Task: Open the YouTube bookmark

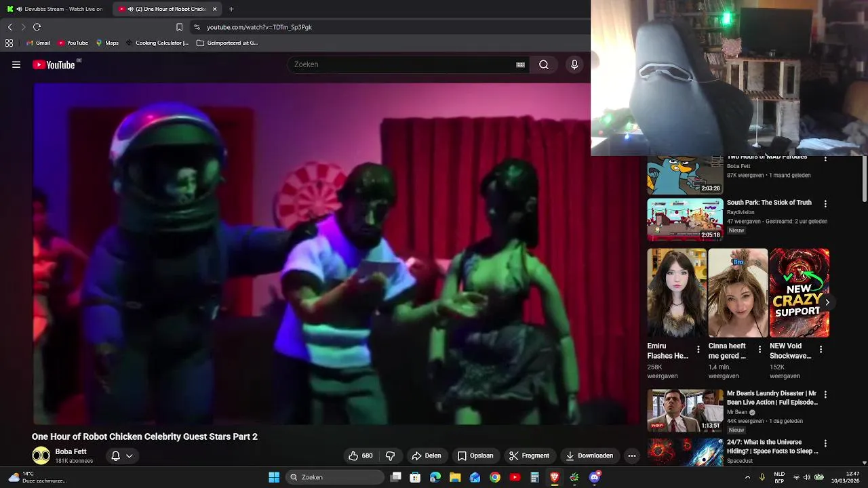Action: click(x=73, y=43)
